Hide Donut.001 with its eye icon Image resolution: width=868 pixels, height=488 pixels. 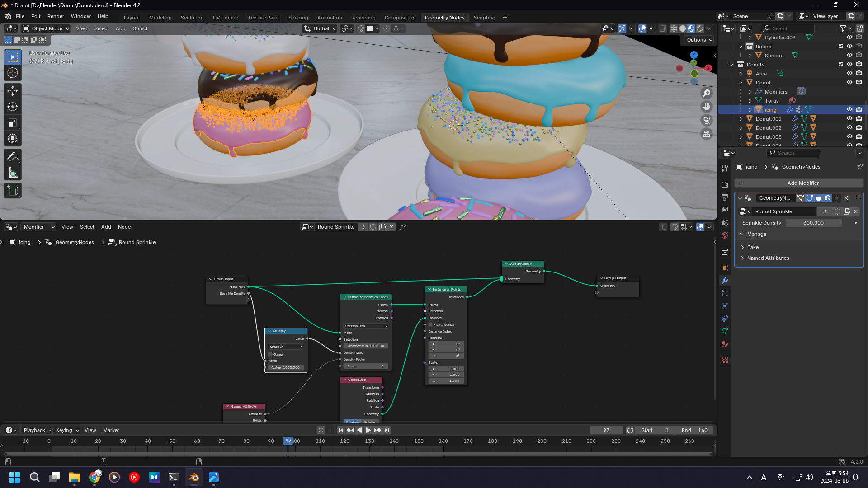pos(849,118)
